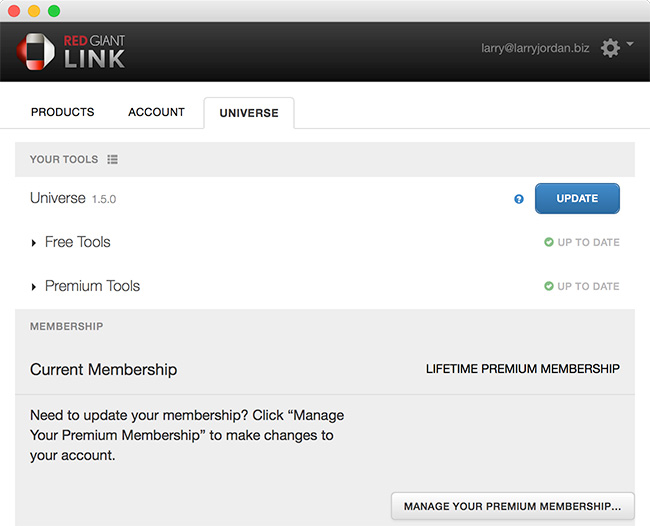
Task: Close the window with the red button
Action: click(14, 11)
